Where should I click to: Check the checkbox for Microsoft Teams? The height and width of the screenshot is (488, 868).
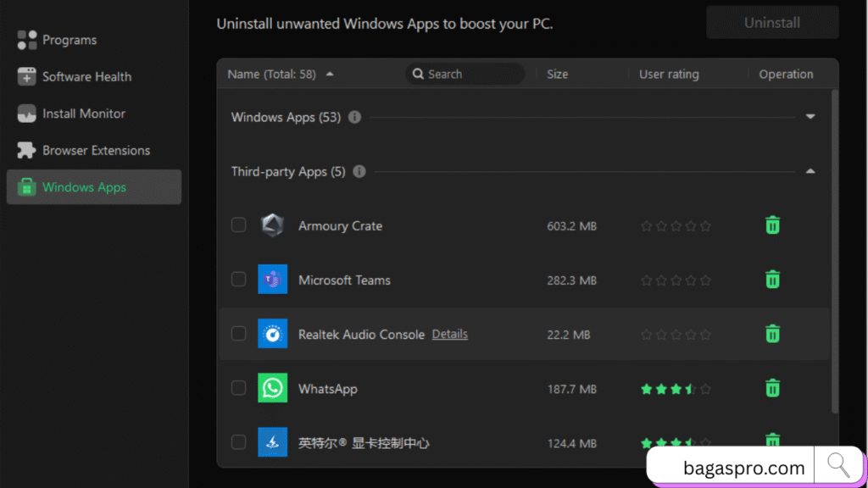click(x=238, y=280)
